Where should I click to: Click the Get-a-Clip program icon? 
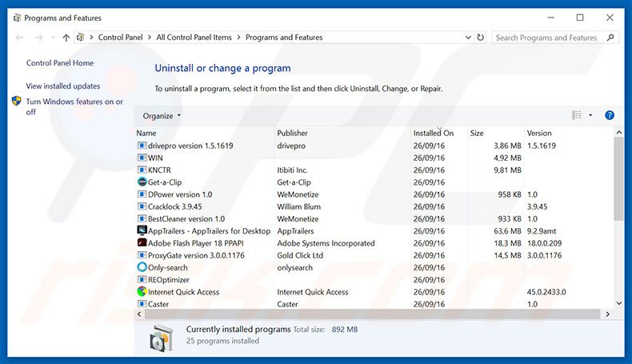(x=142, y=182)
